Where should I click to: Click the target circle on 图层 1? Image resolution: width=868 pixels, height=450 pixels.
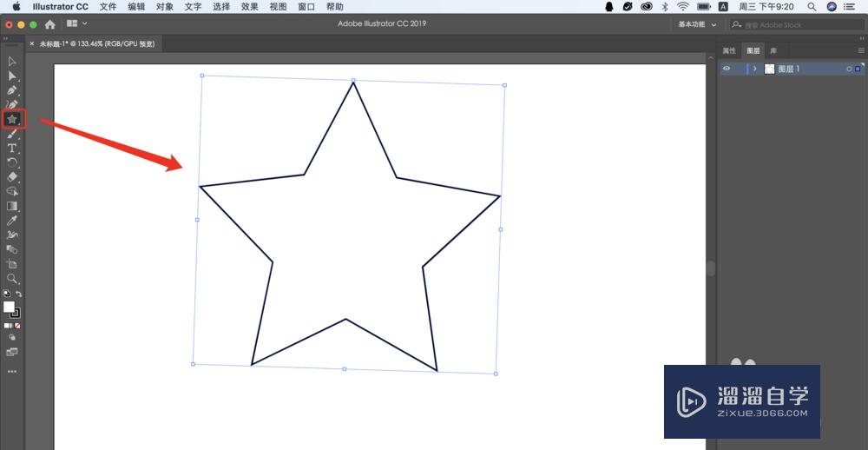point(849,69)
